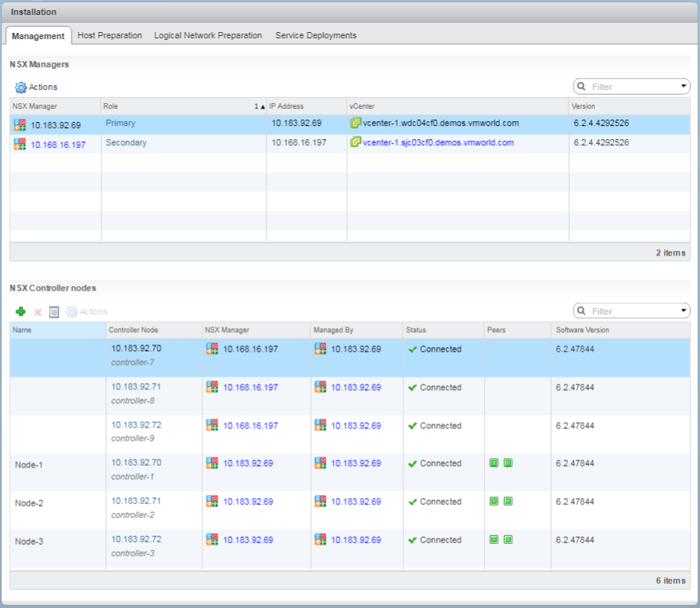Go to the Service Deployments tab
The image size is (700, 608).
click(316, 35)
